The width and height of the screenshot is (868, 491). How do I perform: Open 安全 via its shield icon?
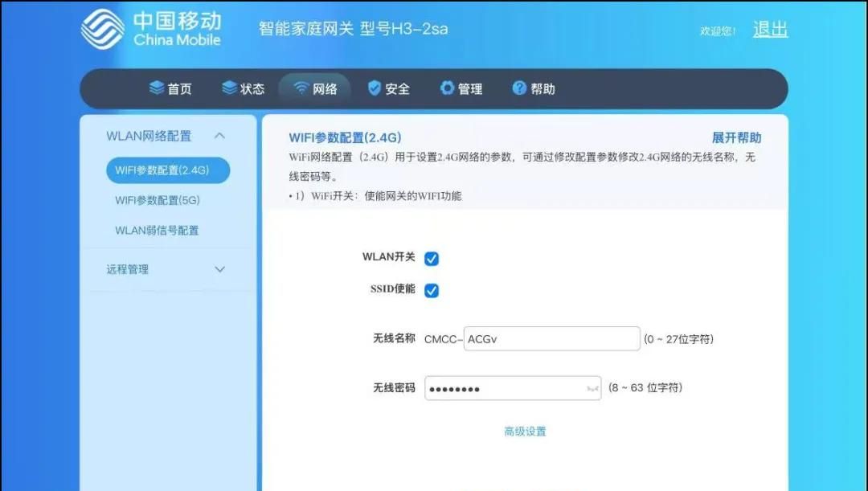pyautogui.click(x=373, y=88)
